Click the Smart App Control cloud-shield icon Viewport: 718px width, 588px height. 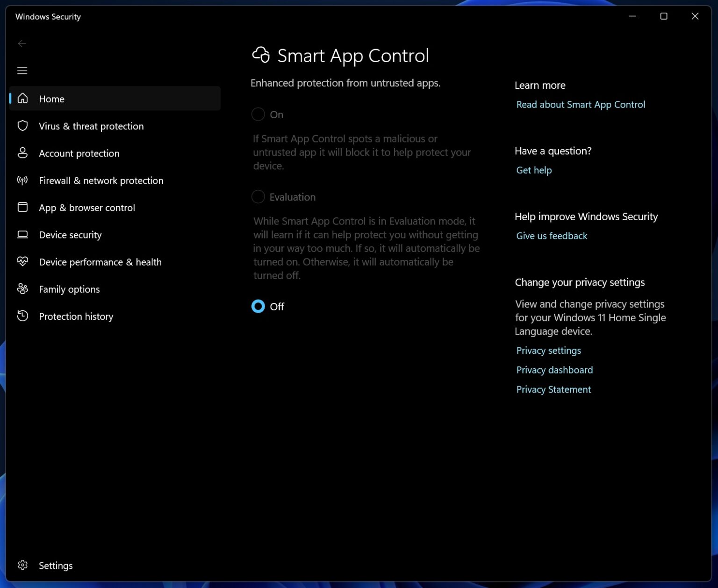click(261, 55)
